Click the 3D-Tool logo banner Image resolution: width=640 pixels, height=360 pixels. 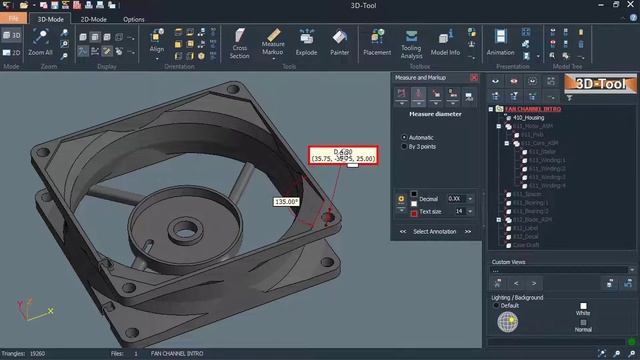pyautogui.click(x=600, y=84)
